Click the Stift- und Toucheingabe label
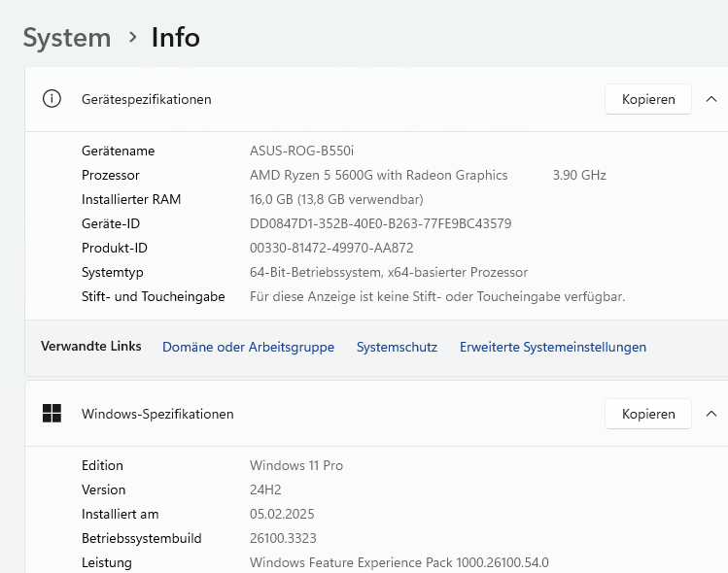The image size is (728, 573). tap(154, 296)
